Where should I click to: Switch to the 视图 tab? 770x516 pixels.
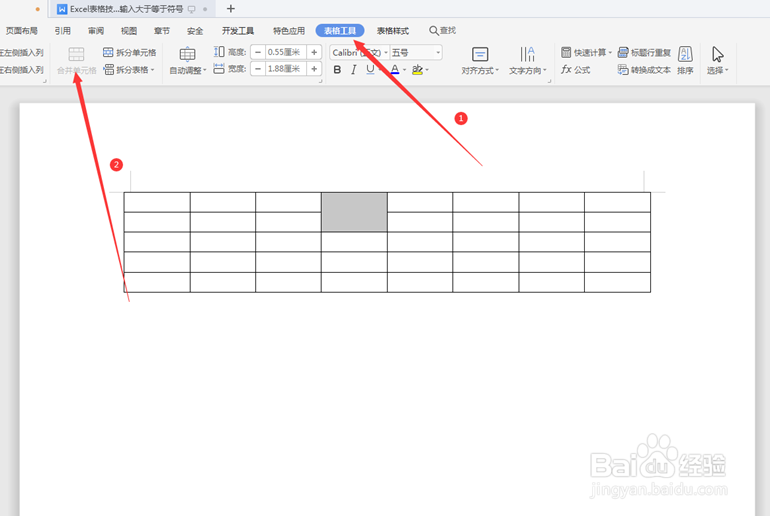(x=129, y=31)
